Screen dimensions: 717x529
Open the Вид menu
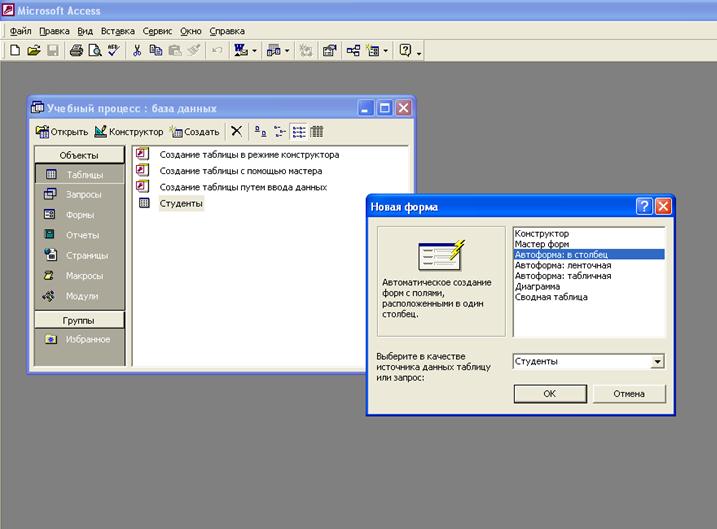[85, 31]
